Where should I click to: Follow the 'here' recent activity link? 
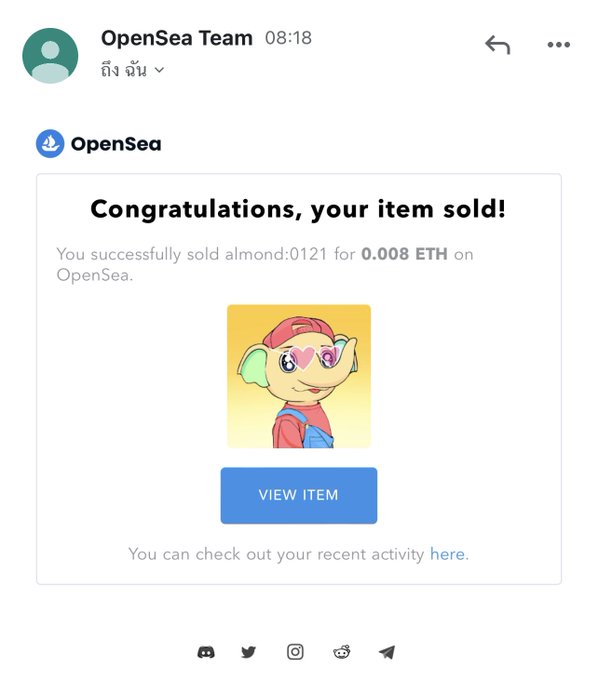point(449,554)
